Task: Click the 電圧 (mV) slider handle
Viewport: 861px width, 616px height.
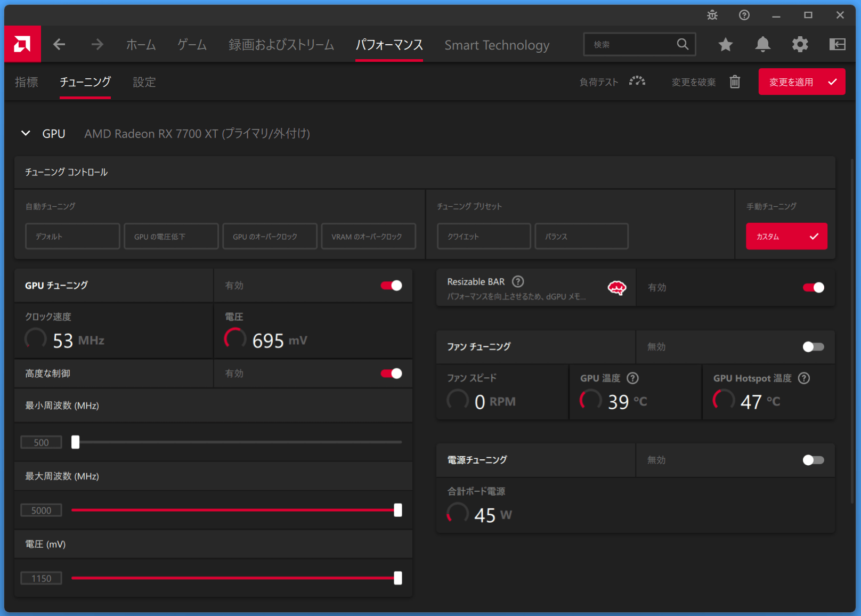Action: 398,578
